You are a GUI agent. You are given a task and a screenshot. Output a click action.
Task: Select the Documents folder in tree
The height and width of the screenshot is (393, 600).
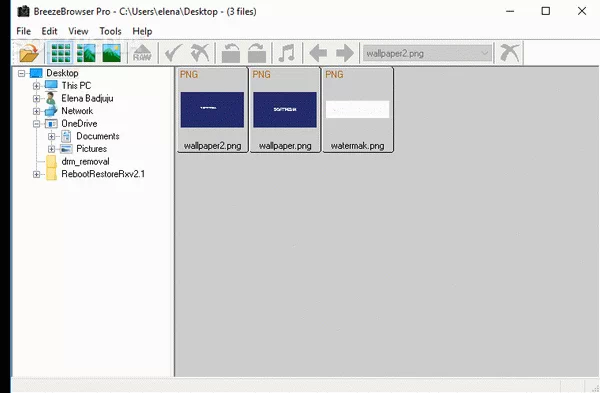98,136
